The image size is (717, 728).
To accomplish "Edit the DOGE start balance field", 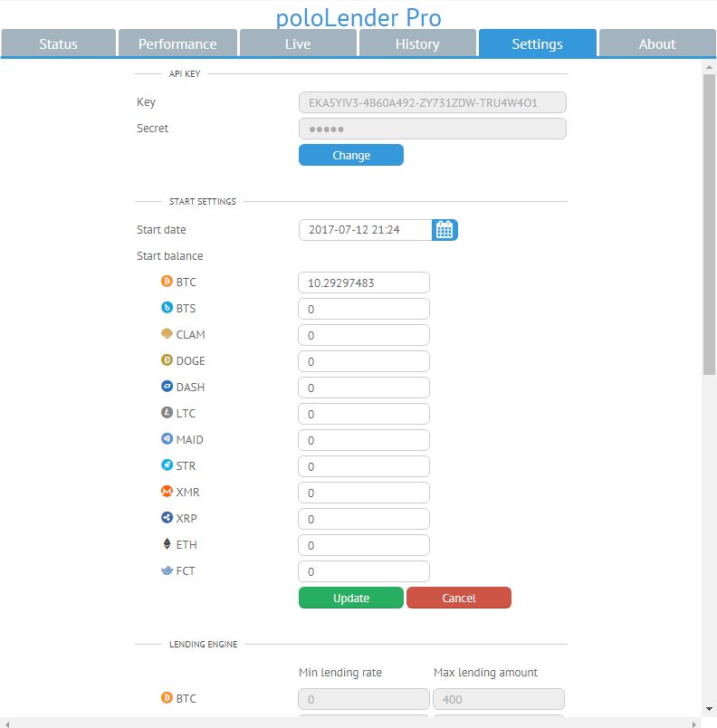I will 364,361.
